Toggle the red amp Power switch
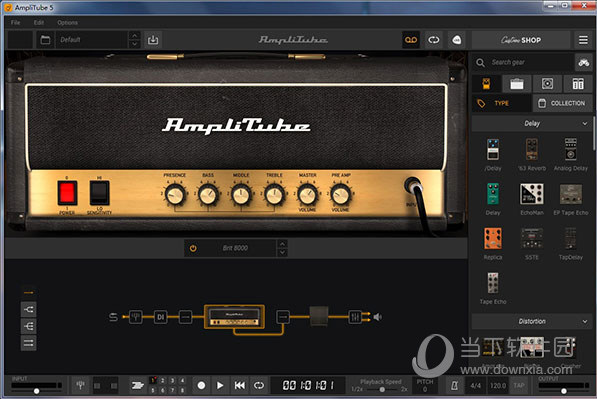Image resolution: width=597 pixels, height=399 pixels. click(x=67, y=193)
